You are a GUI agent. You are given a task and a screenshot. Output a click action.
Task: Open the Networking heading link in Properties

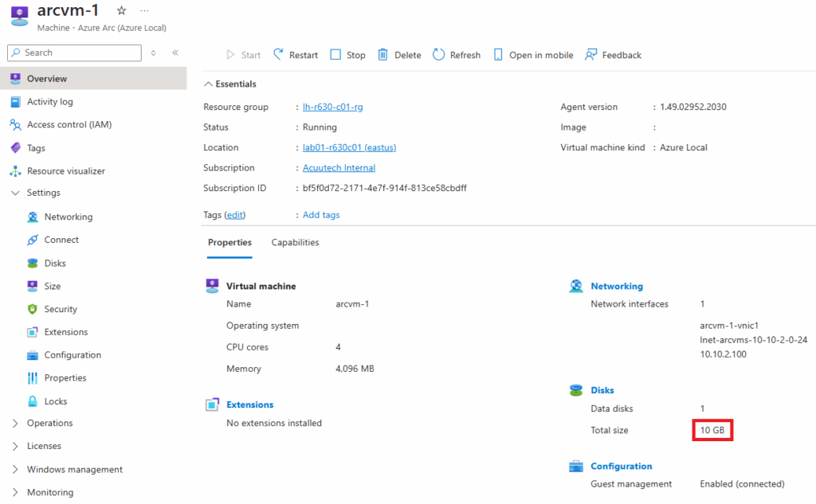coord(617,286)
